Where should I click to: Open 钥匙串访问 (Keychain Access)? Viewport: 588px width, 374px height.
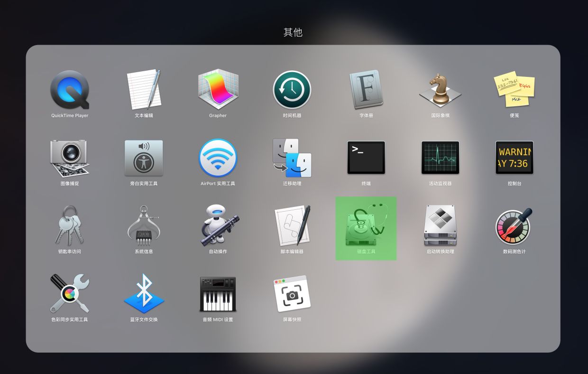click(70, 225)
